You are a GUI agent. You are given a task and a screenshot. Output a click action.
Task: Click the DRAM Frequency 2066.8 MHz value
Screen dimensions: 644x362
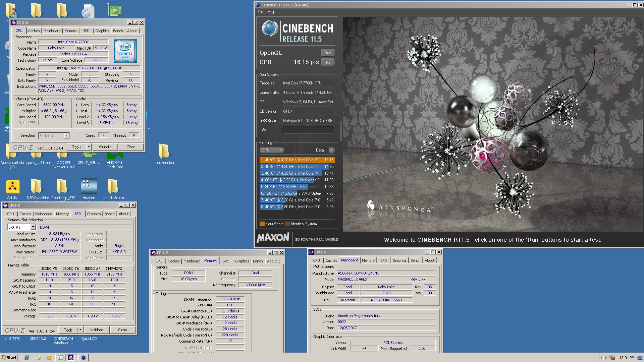(x=230, y=299)
